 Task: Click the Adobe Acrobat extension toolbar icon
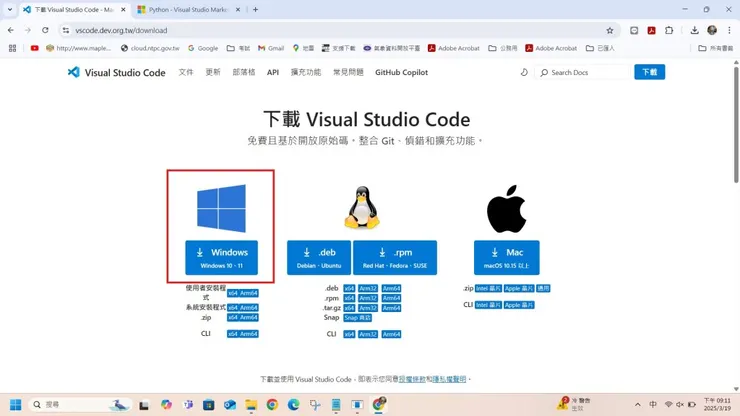coord(651,30)
